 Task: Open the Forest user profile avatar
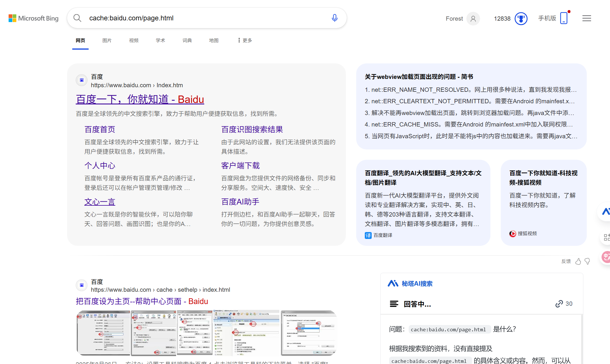473,19
